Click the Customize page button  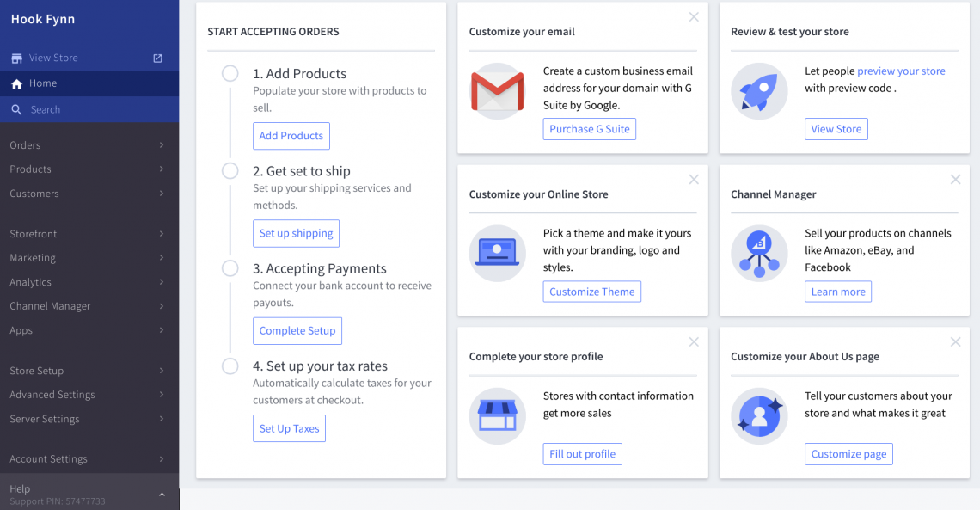click(848, 454)
